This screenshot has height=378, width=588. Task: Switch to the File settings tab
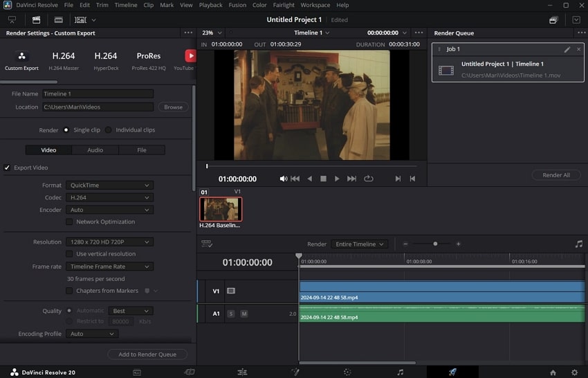pos(142,150)
